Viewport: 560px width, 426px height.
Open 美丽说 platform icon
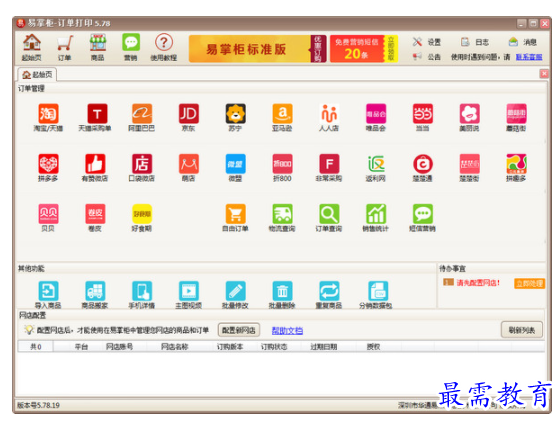469,117
